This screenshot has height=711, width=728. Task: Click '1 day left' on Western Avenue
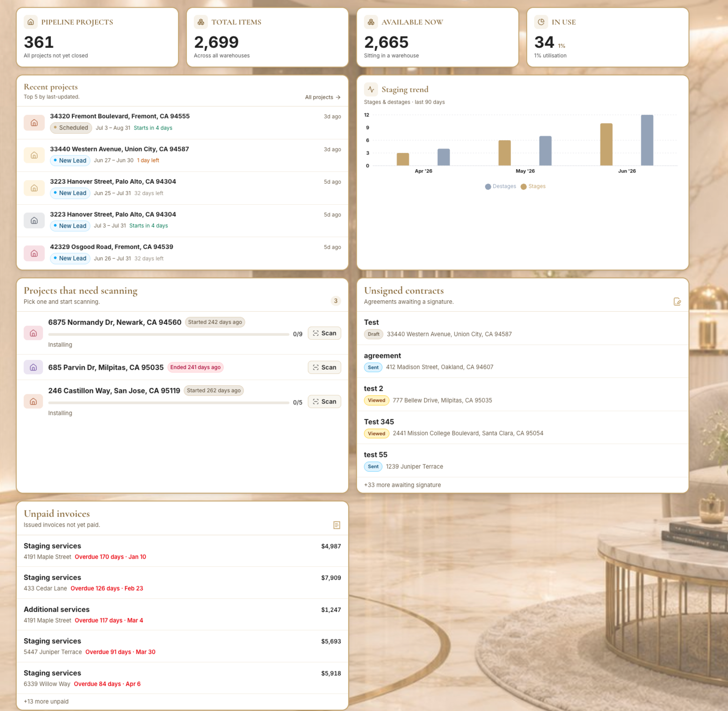point(148,161)
